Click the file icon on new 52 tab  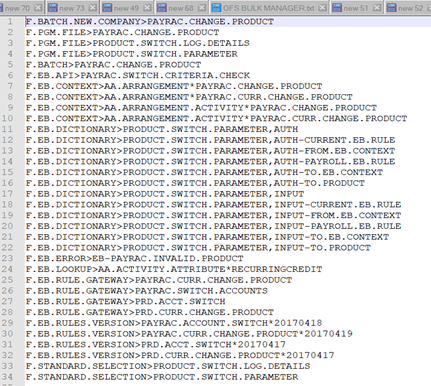392,8
